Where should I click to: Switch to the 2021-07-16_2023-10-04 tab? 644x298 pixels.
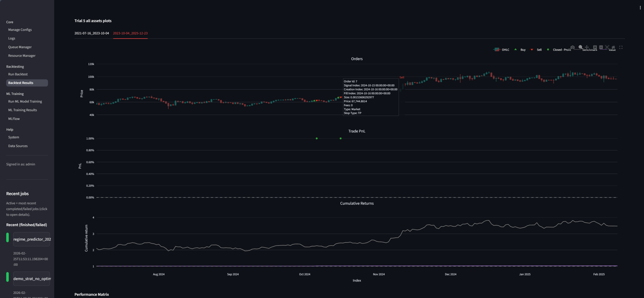92,33
